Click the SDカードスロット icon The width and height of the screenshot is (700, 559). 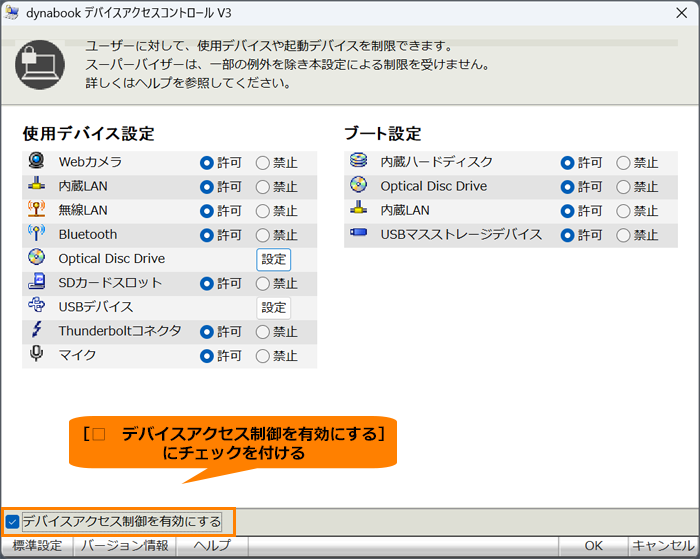click(36, 281)
